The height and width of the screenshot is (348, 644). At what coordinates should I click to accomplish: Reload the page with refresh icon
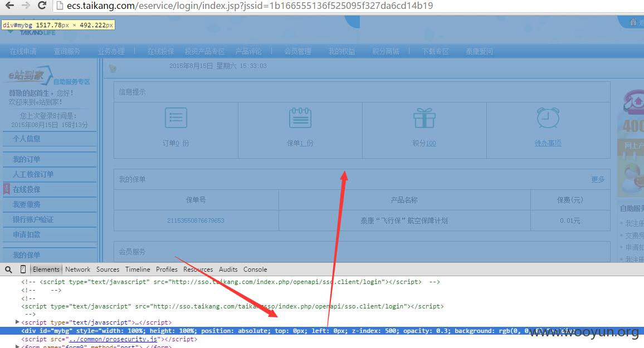coord(42,6)
